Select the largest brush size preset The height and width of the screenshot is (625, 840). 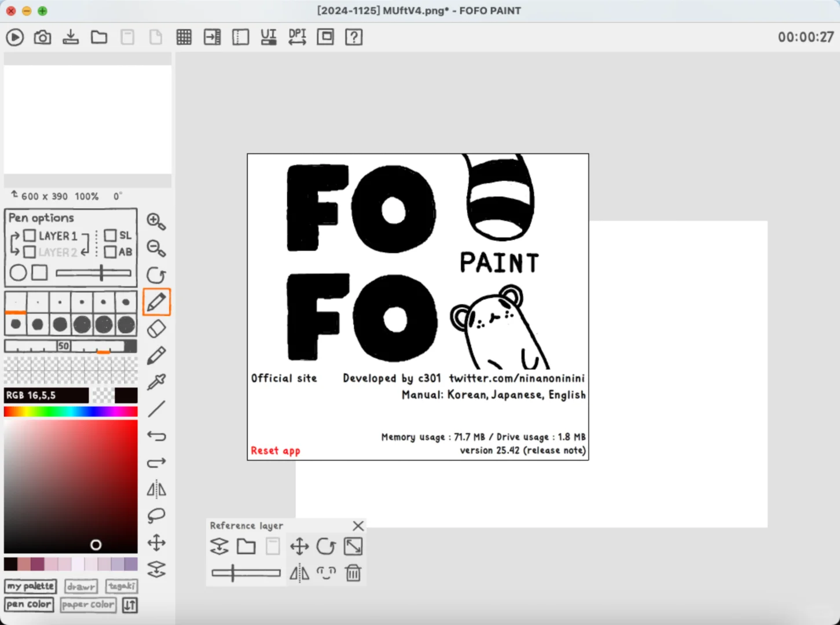(x=126, y=325)
